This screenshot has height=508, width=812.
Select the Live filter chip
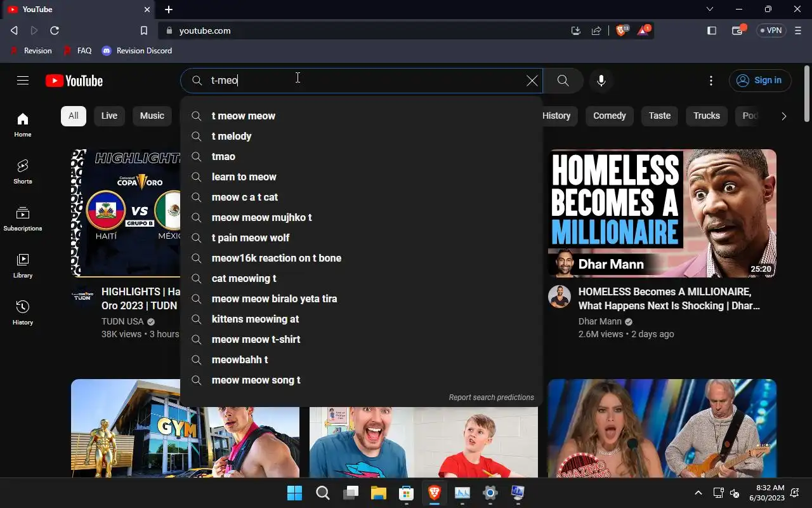point(109,116)
